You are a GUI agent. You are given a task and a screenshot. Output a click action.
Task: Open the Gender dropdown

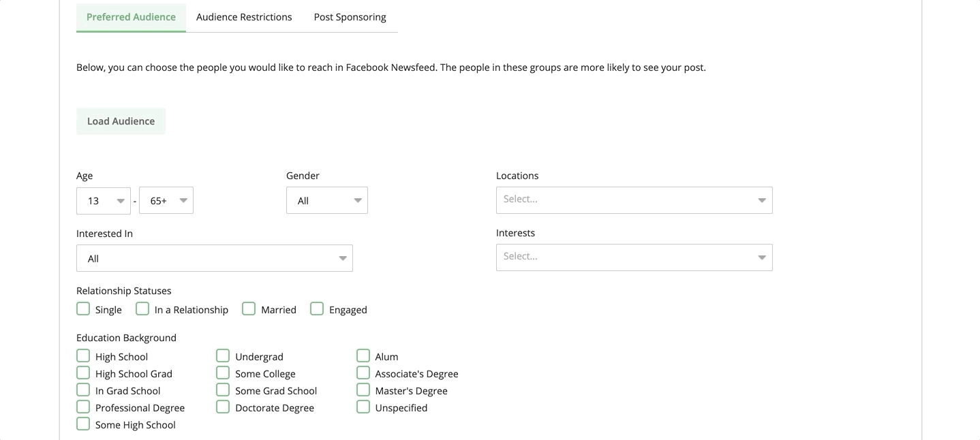(x=326, y=200)
